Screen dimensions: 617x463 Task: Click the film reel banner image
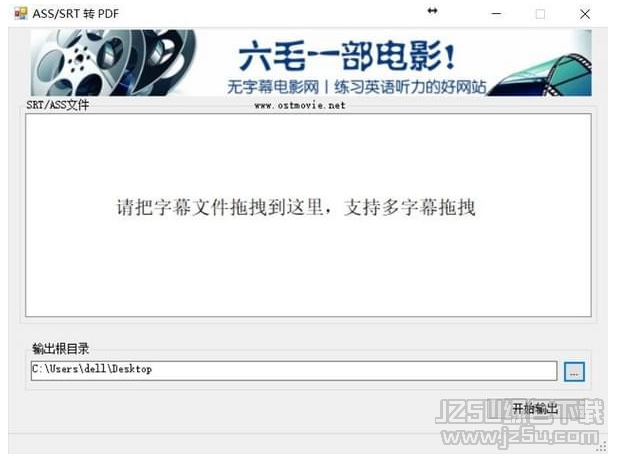[x=114, y=63]
